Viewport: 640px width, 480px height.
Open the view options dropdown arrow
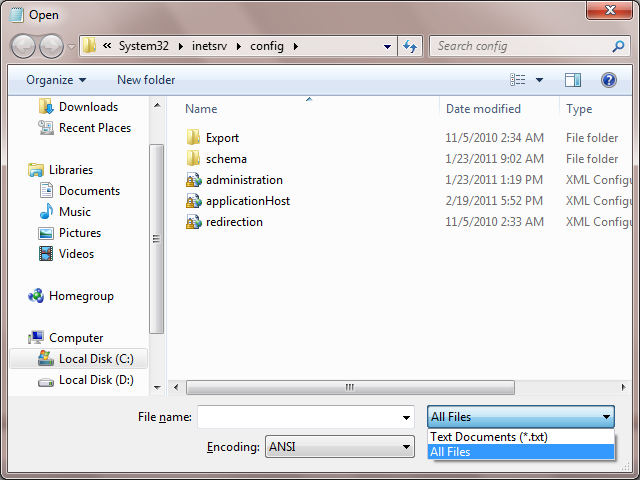540,80
